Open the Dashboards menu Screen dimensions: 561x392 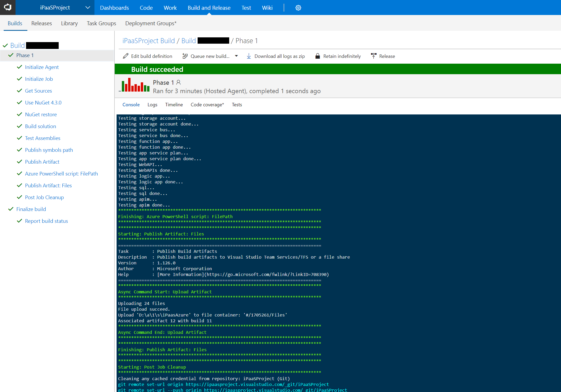tap(114, 8)
